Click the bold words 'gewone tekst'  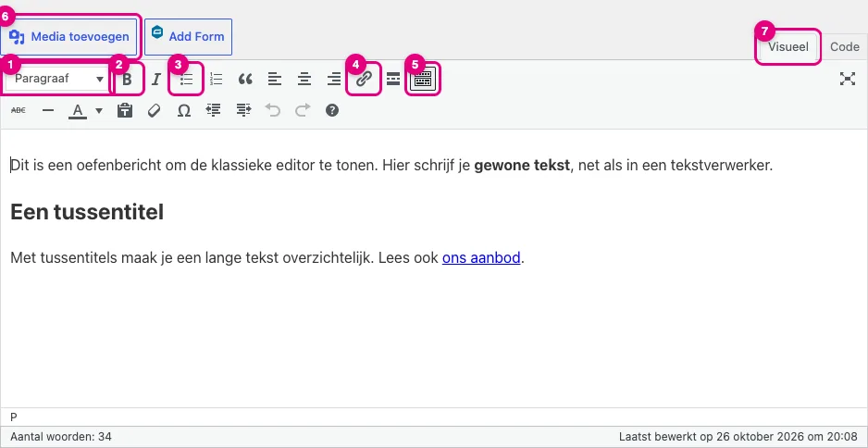point(522,165)
